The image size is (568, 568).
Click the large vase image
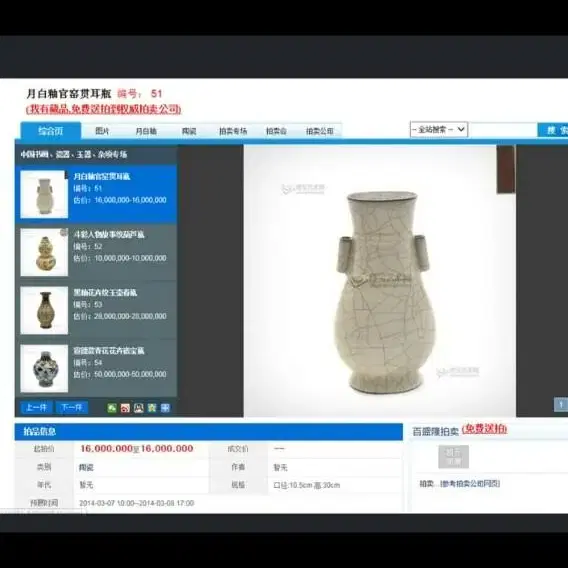click(380, 281)
